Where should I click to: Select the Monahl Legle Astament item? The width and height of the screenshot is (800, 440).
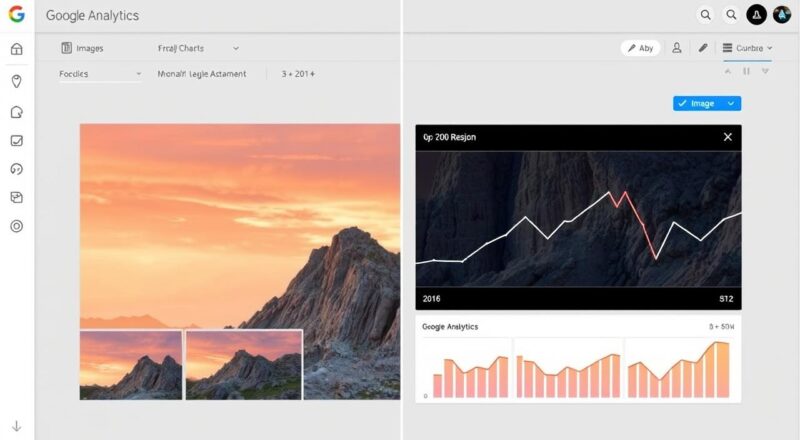202,74
